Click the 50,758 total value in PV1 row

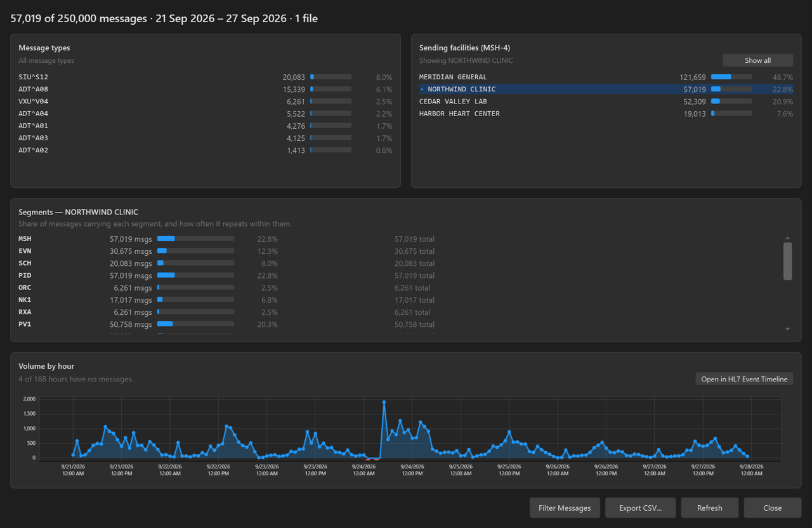(414, 324)
